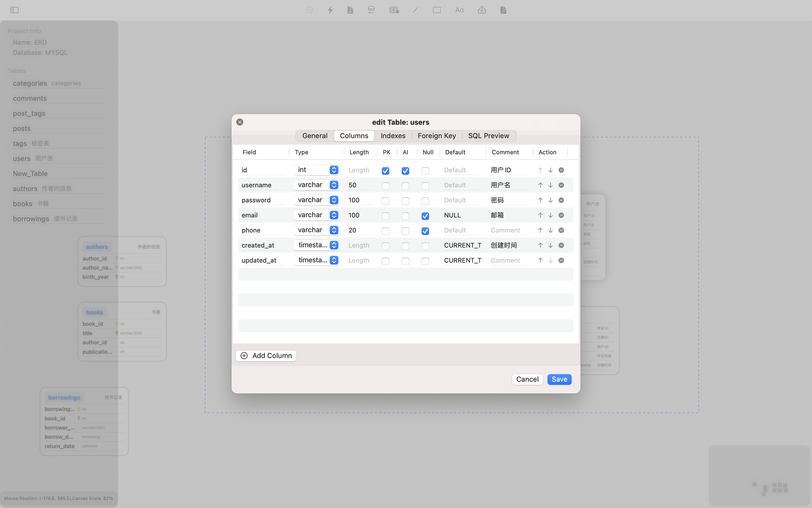Enable Null for the id column

(x=425, y=171)
